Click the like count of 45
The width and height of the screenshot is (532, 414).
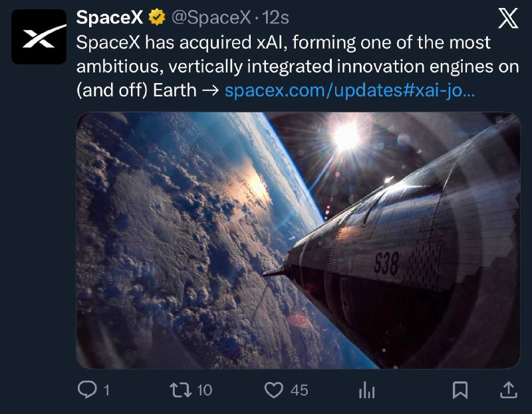[299, 390]
